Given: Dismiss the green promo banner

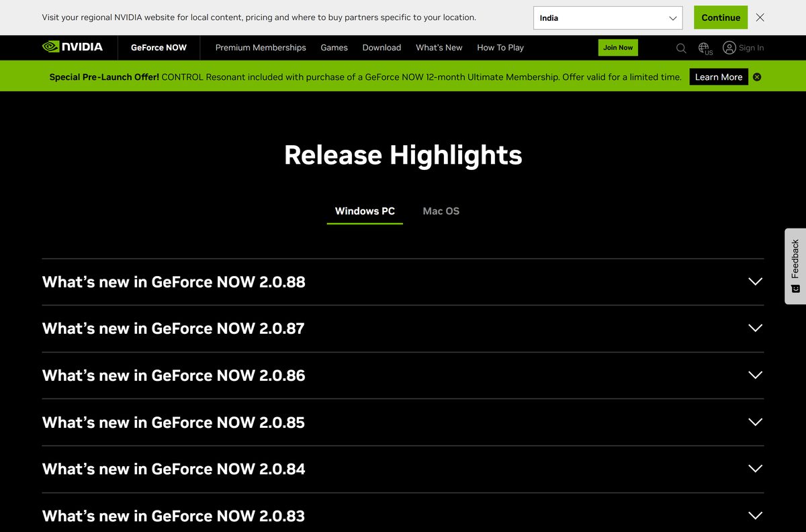Looking at the screenshot, I should pos(757,77).
